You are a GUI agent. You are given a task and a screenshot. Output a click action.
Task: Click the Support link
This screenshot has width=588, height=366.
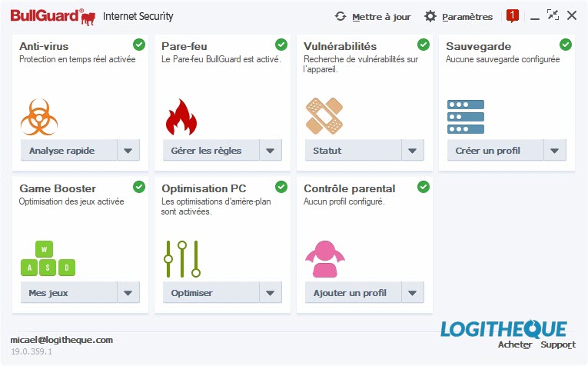tap(557, 344)
